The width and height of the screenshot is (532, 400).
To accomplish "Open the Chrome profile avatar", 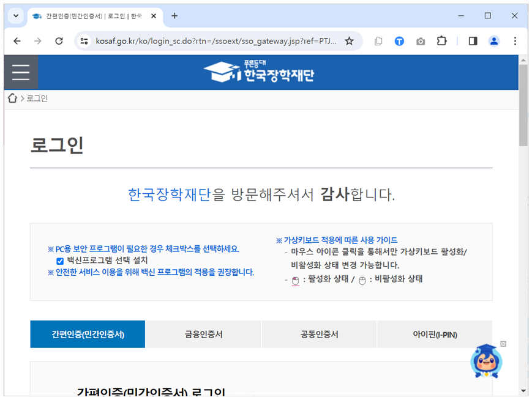I will [494, 41].
